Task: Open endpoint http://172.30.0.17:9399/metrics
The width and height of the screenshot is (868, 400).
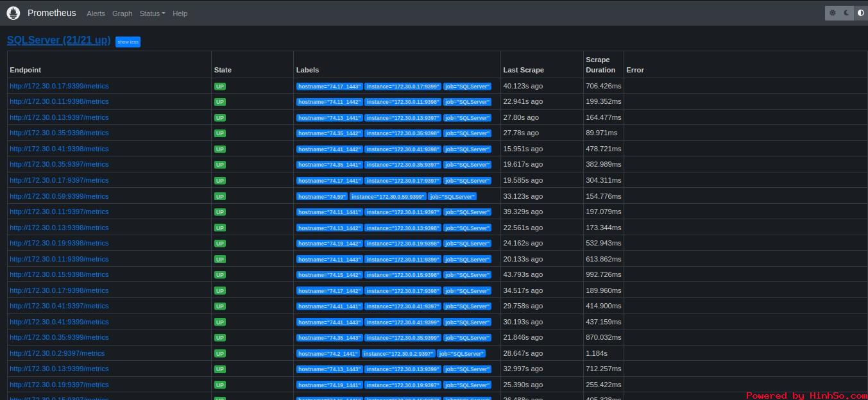Action: pos(59,86)
